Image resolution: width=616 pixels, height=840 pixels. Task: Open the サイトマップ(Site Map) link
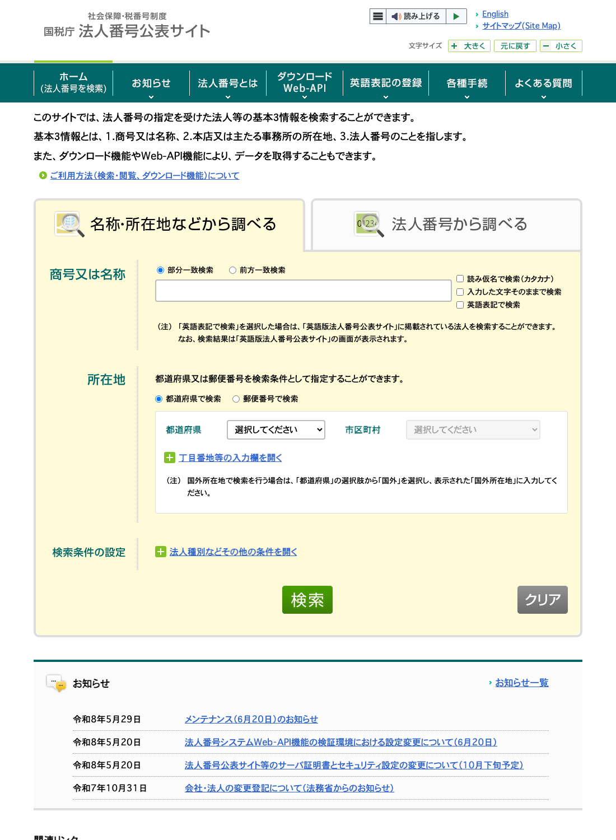(x=521, y=26)
